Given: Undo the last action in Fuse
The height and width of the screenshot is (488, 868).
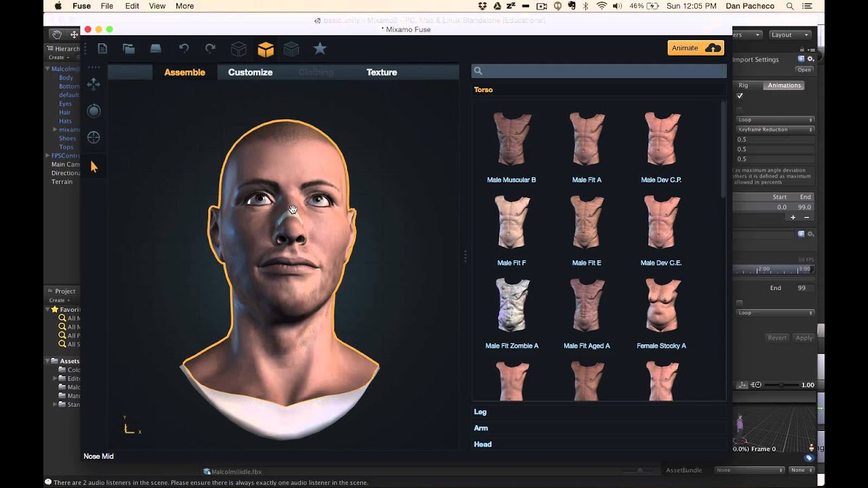Looking at the screenshot, I should tap(184, 49).
